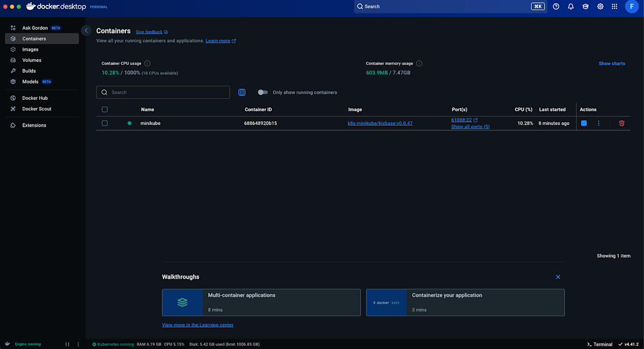
Task: Open Containerize your application walkthrough card
Action: 465,302
